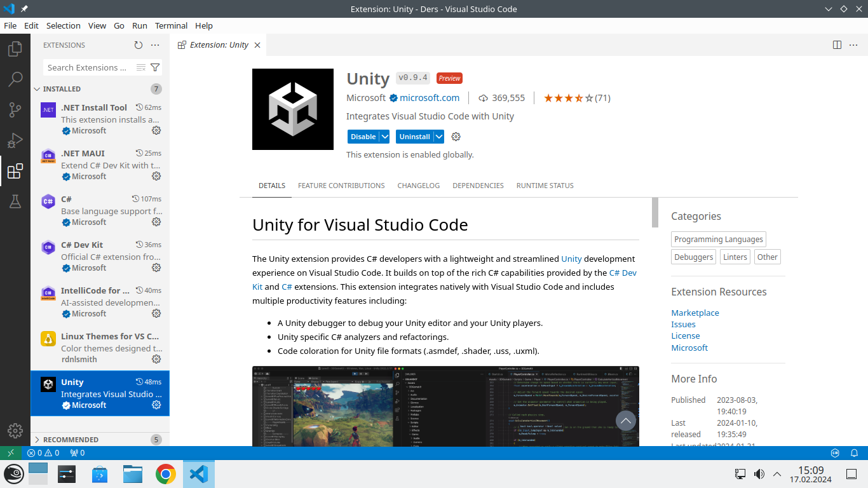Click the filter extensions funnel icon
Image resolution: width=868 pixels, height=488 pixels.
click(x=155, y=67)
